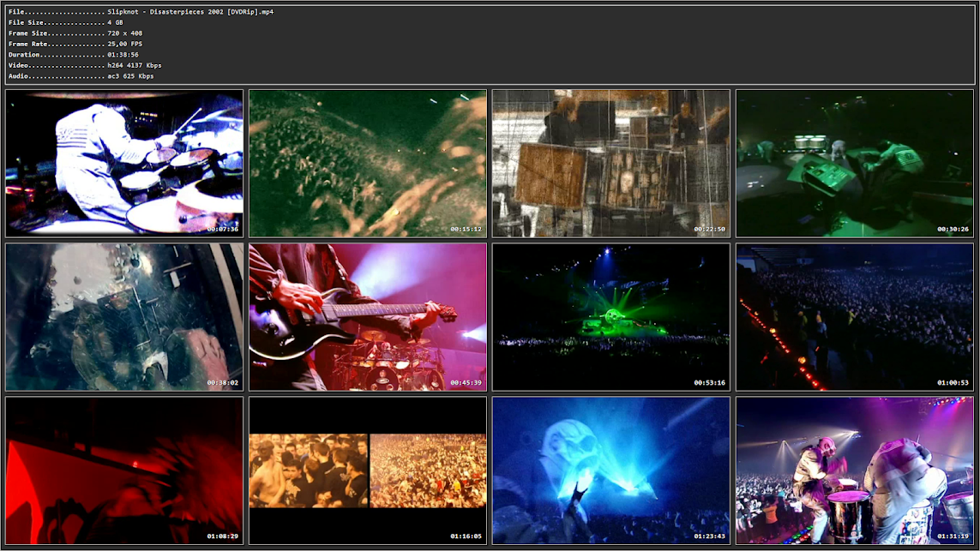Click the video codec text 'h264 4137 Kbps'
980x551 pixels.
[135, 65]
